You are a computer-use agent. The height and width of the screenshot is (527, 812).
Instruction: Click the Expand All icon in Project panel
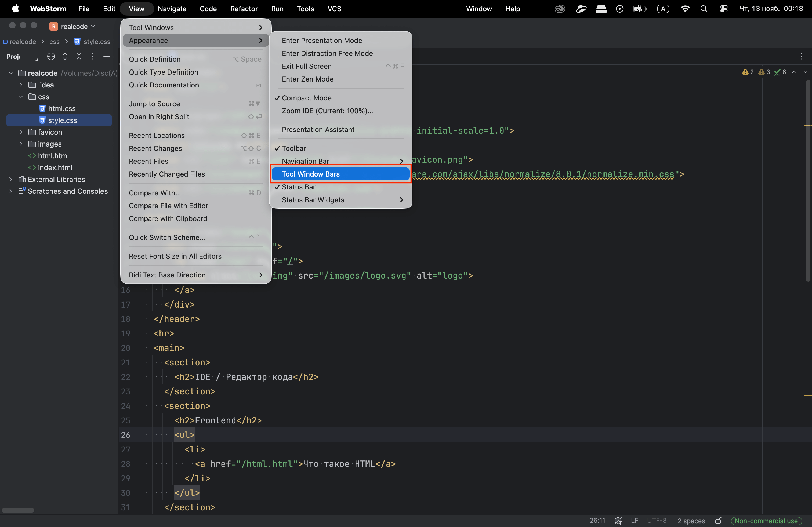(x=65, y=57)
